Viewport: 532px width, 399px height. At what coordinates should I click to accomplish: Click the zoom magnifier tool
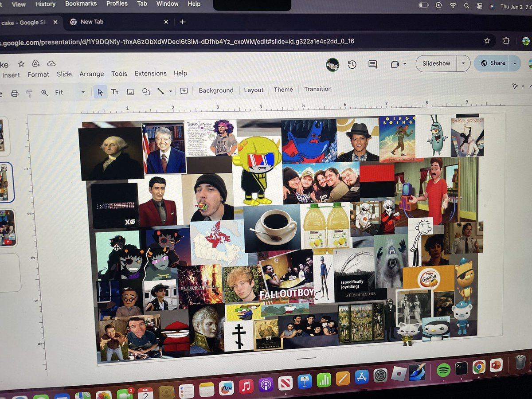[x=44, y=93]
